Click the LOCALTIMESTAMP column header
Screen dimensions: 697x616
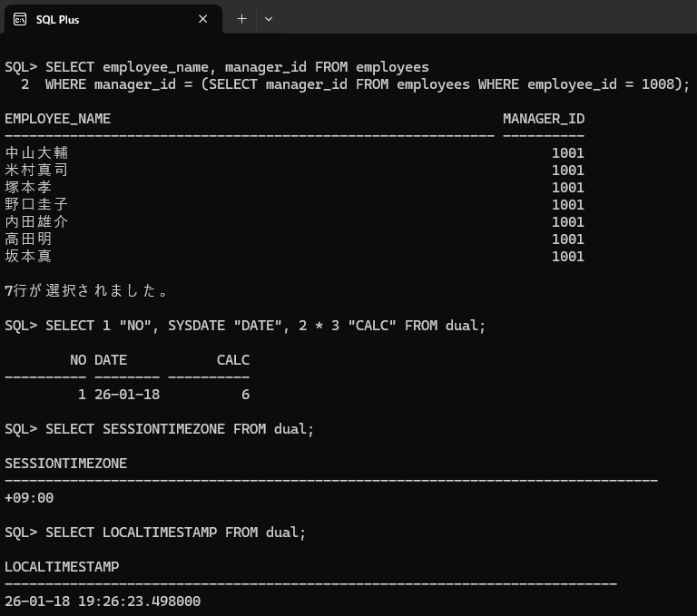pyautogui.click(x=62, y=567)
